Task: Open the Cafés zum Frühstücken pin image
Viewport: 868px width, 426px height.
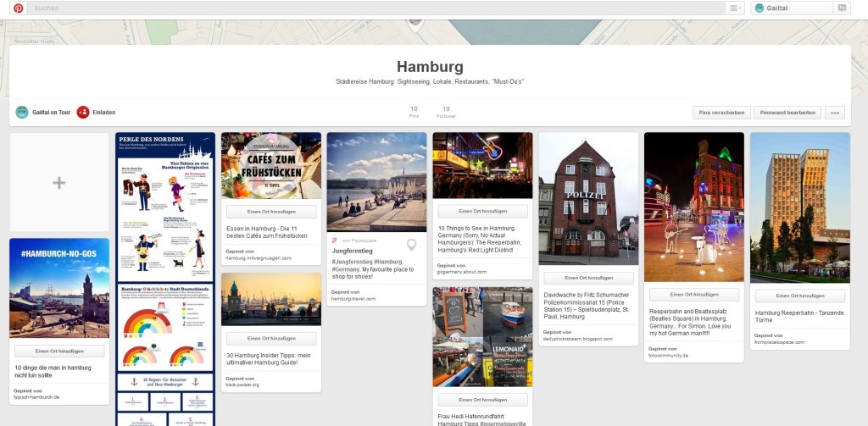Action: pos(271,165)
